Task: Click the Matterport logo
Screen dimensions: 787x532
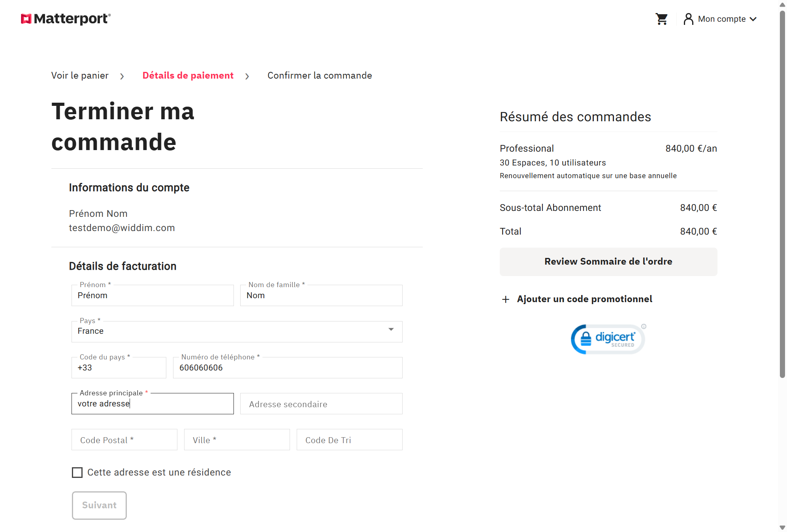Action: point(66,19)
